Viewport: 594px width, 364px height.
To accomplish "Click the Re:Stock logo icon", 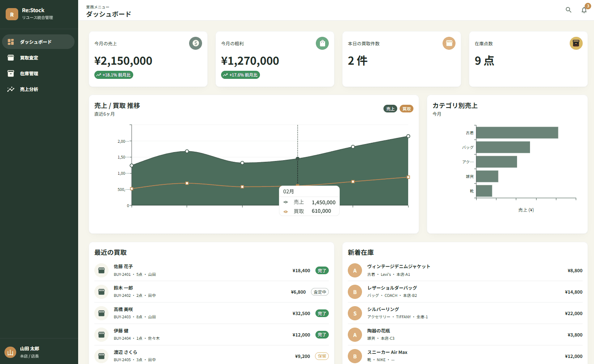I will coord(12,14).
